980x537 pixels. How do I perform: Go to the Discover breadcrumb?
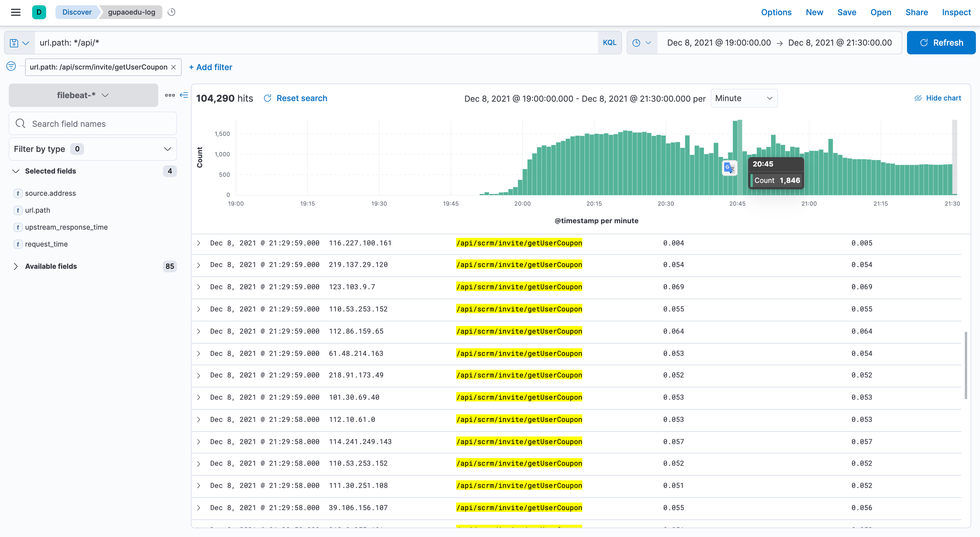click(77, 12)
